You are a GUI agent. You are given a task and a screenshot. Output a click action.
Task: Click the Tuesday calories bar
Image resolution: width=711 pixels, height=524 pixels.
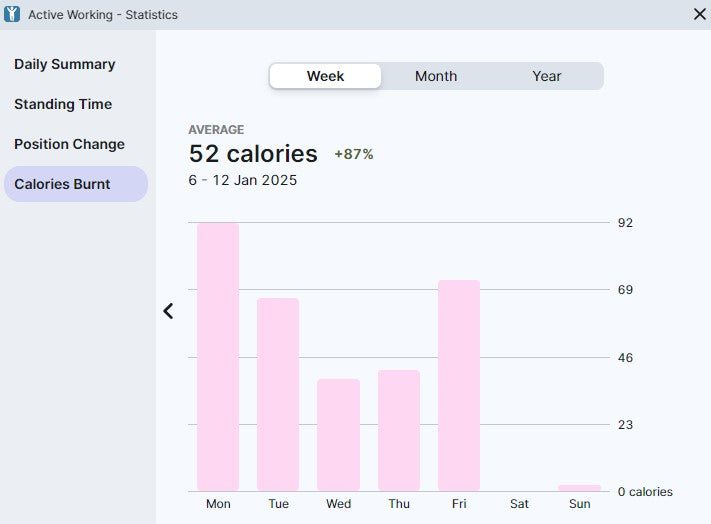point(278,394)
